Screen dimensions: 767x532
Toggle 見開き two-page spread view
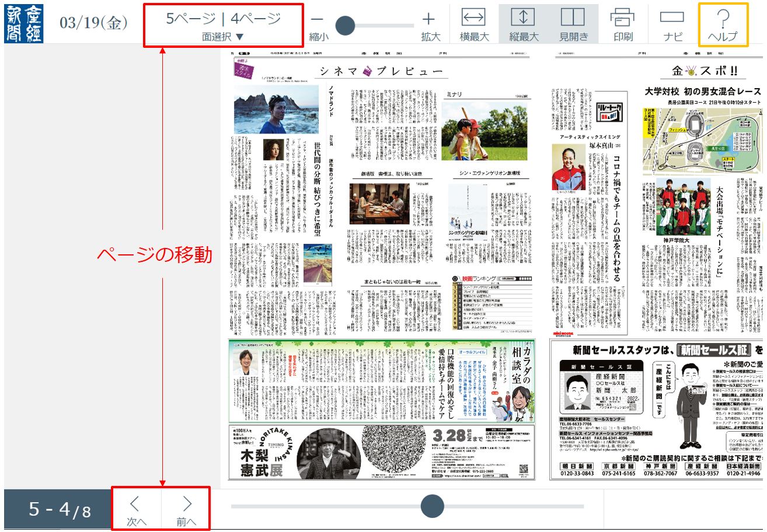click(x=573, y=24)
